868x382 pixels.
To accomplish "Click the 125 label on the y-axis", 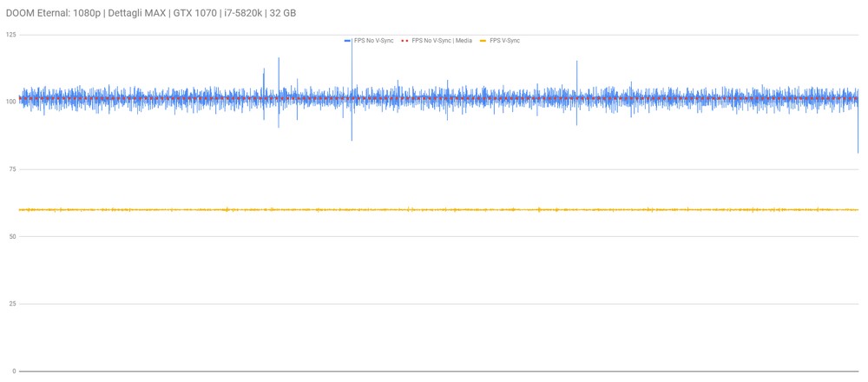I will pos(10,35).
